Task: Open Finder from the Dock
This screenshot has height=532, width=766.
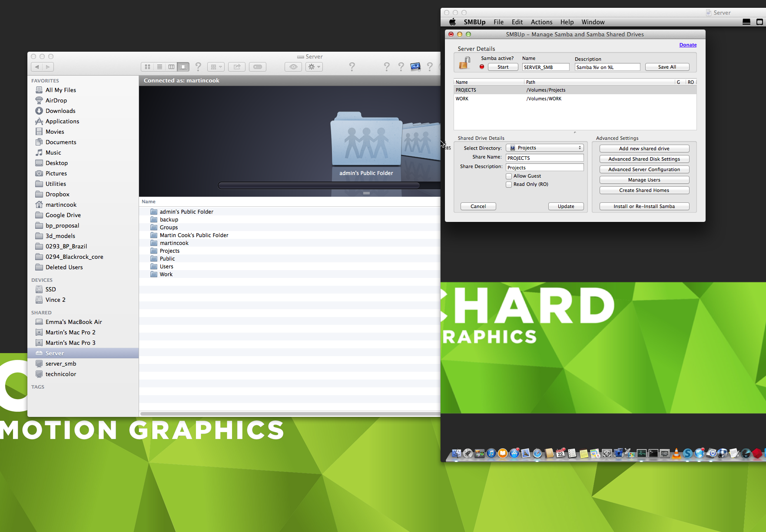Action: [x=456, y=453]
